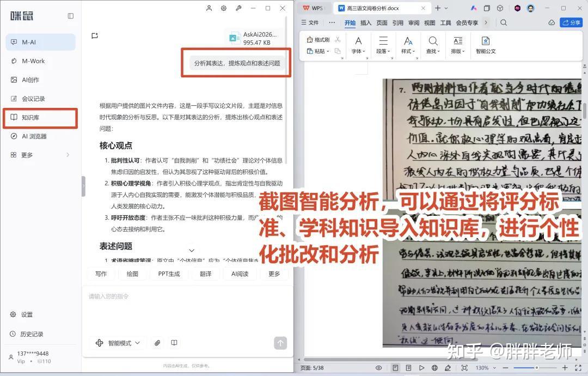Image resolution: width=588 pixels, height=376 pixels.
Task: Expand the 更多 item in Mishu sidebar
Action: coord(40,155)
